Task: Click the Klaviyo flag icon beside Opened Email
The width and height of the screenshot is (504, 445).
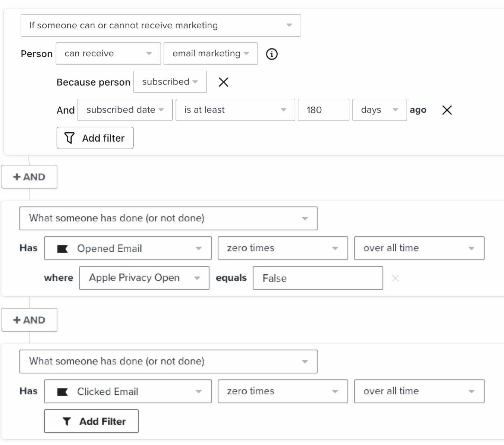Action: 63,248
